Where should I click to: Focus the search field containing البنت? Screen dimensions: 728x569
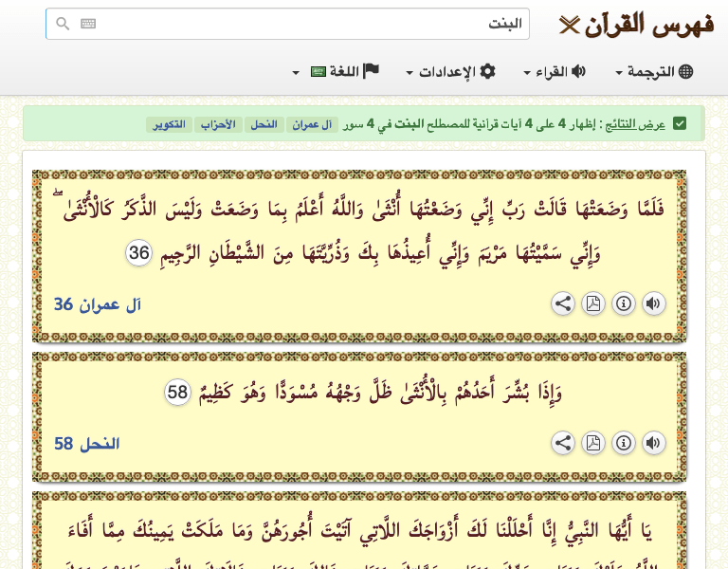(x=303, y=24)
